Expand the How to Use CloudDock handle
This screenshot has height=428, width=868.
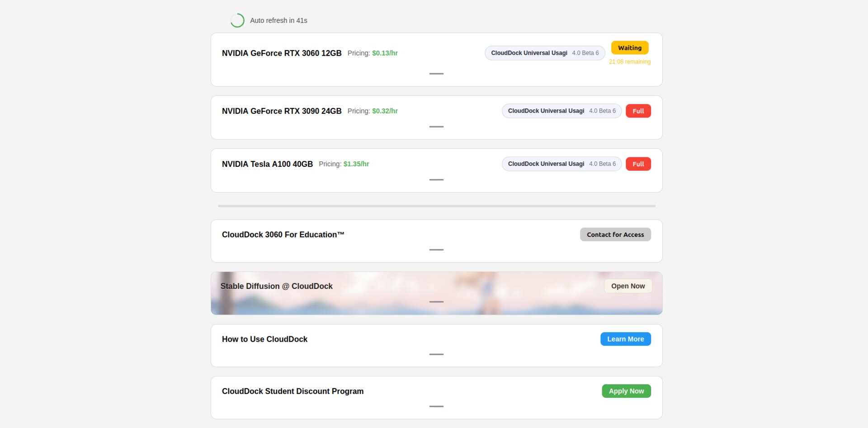point(436,354)
